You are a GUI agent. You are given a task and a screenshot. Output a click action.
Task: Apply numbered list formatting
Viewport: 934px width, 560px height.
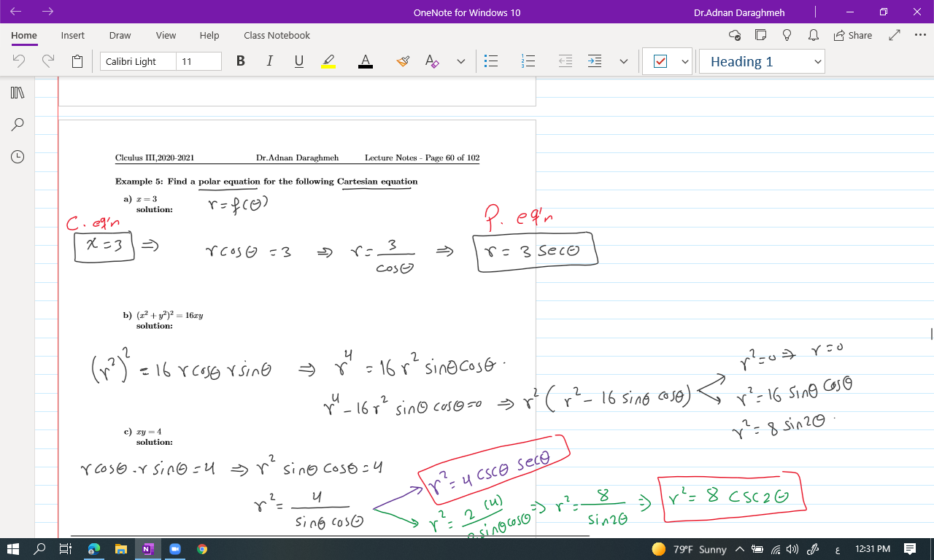(x=529, y=62)
